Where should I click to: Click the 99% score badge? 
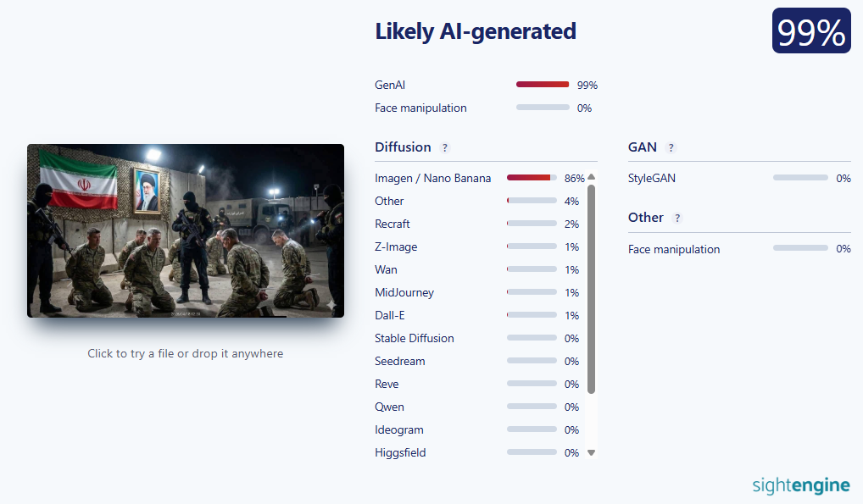[x=811, y=32]
